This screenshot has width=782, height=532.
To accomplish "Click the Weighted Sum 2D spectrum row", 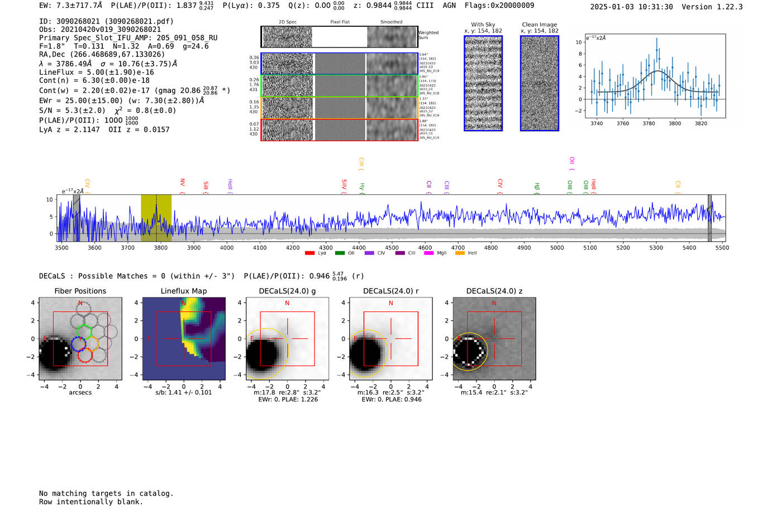I will click(x=339, y=37).
